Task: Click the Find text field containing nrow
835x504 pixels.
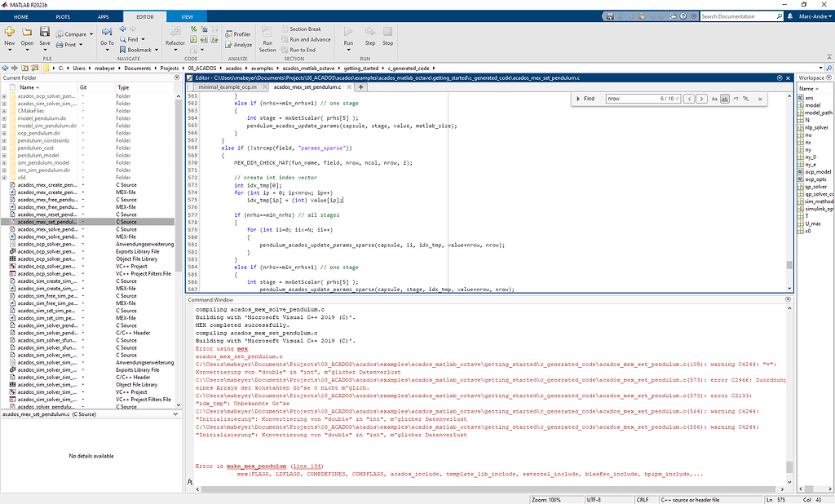Action: pos(643,99)
